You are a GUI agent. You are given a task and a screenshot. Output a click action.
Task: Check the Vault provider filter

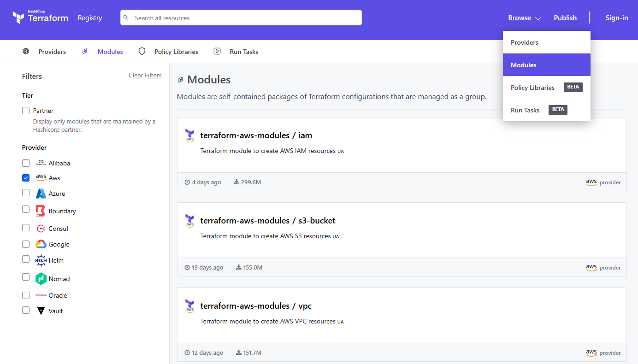26,310
